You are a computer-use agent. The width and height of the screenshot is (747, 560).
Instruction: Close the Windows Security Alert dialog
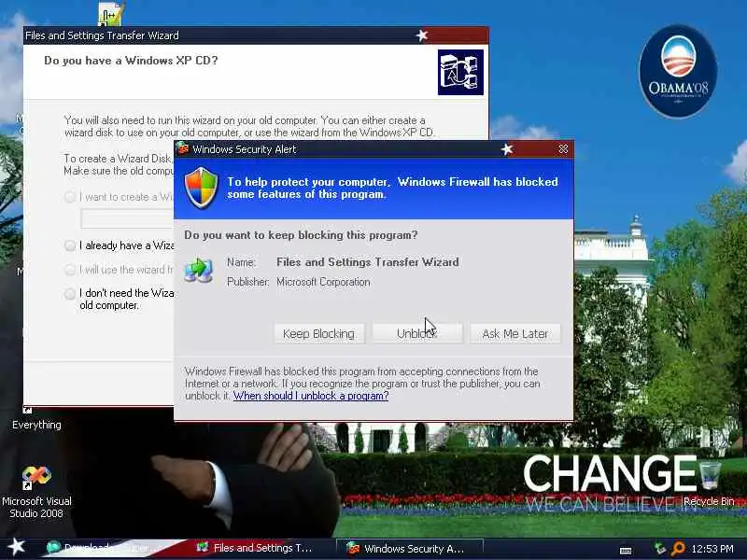tap(563, 149)
